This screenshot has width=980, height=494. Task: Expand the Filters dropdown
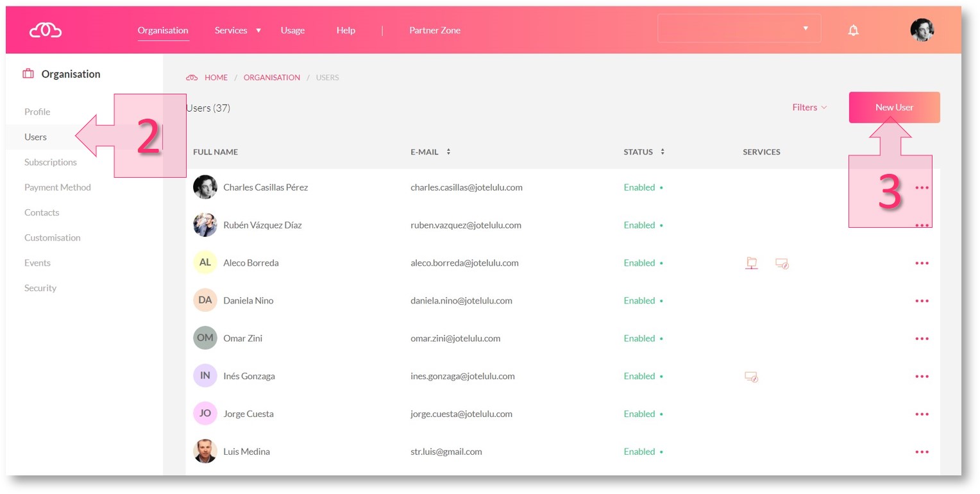click(x=809, y=107)
